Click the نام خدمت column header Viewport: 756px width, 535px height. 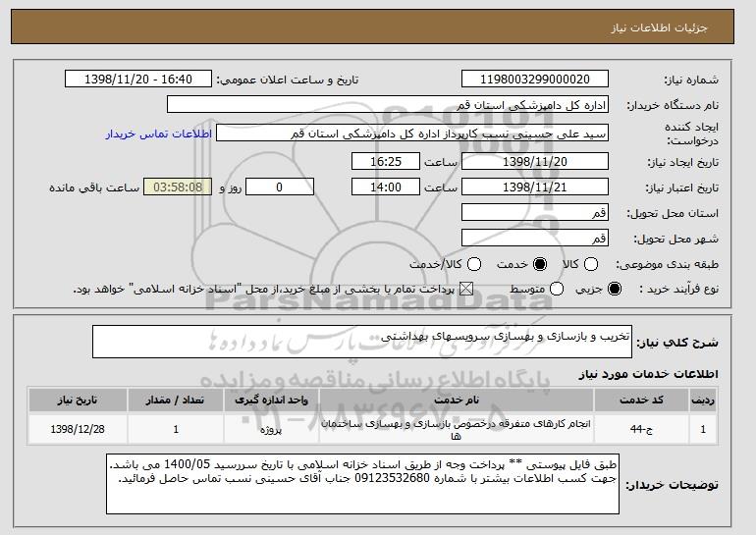coord(457,401)
